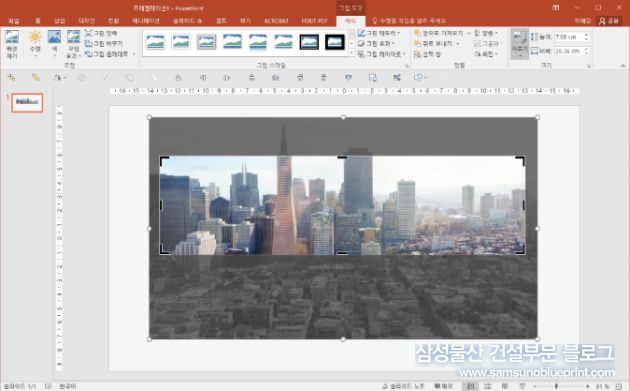630x391 pixels.
Task: Open Picture Effects (그림 효과) dropdown
Action: (376, 43)
